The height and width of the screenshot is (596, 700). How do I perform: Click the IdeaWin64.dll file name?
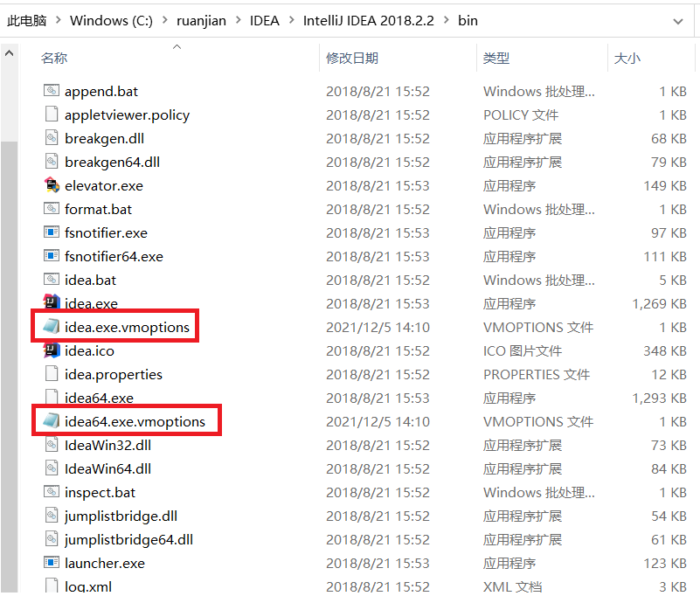click(107, 468)
